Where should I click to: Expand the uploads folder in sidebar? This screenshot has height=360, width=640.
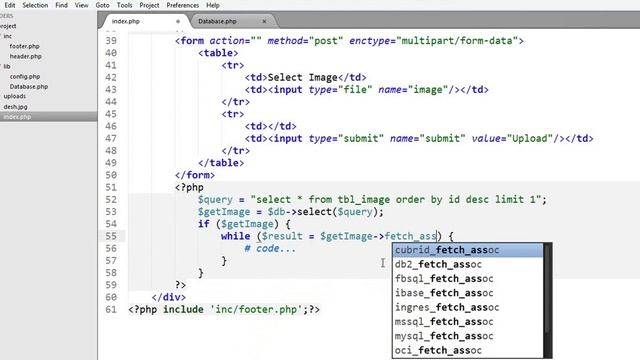(x=14, y=96)
